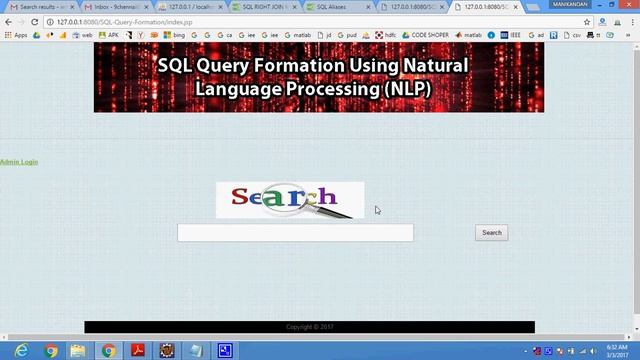Open the bing bookmark

(174, 35)
